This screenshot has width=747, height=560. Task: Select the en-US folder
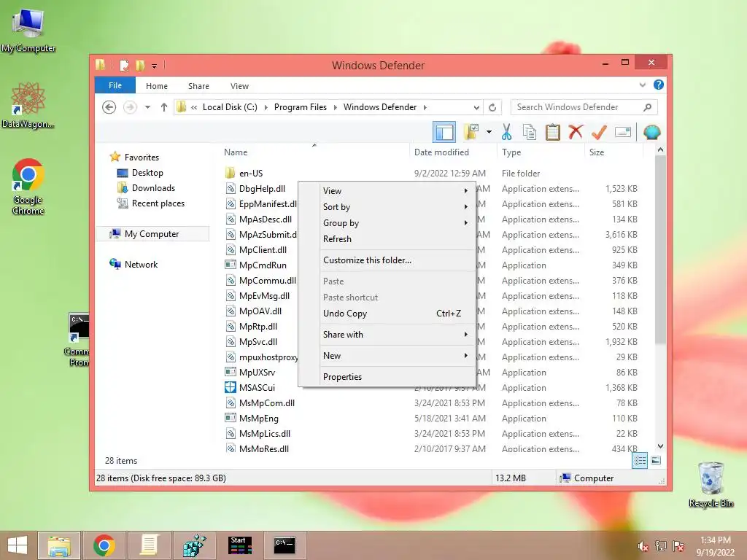(x=251, y=174)
